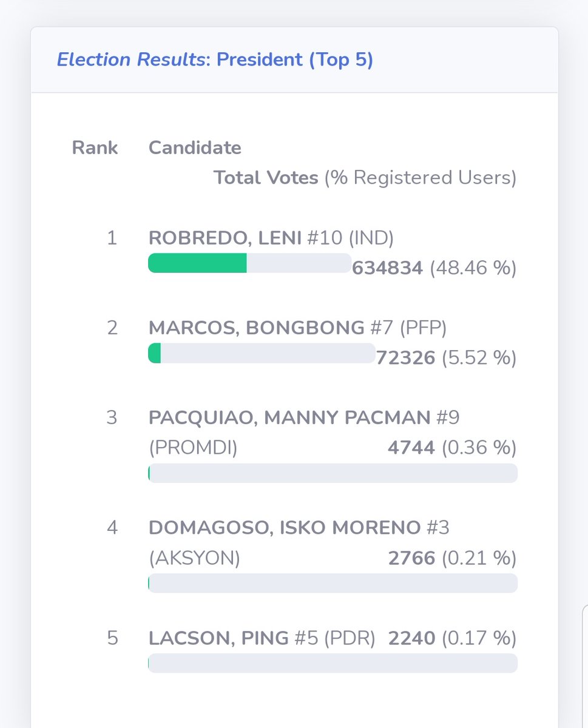Viewport: 588px width, 728px height.
Task: Click the Rank column header
Action: tap(95, 147)
